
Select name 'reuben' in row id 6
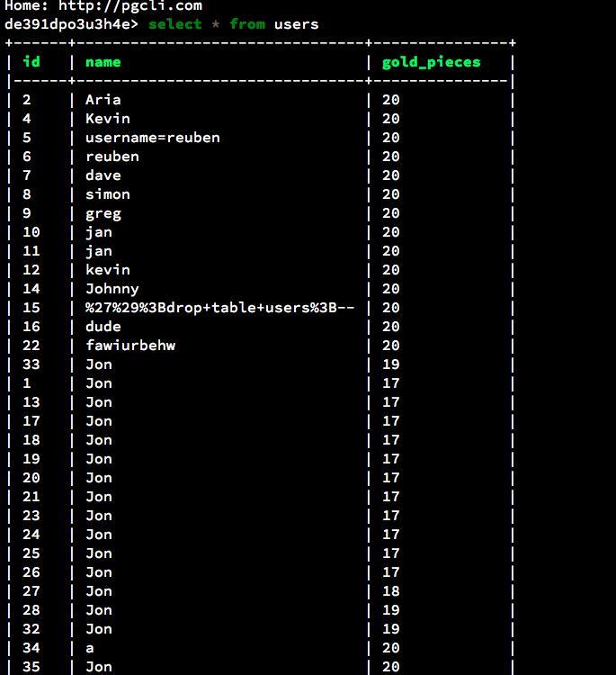tap(112, 157)
